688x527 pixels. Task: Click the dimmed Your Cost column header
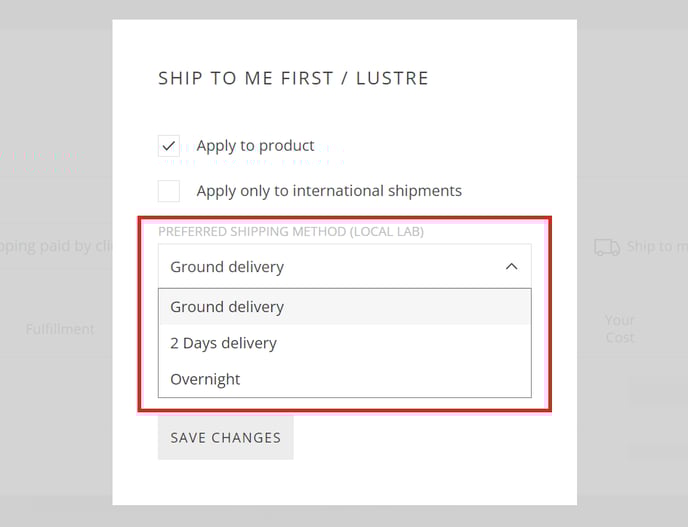pos(620,329)
